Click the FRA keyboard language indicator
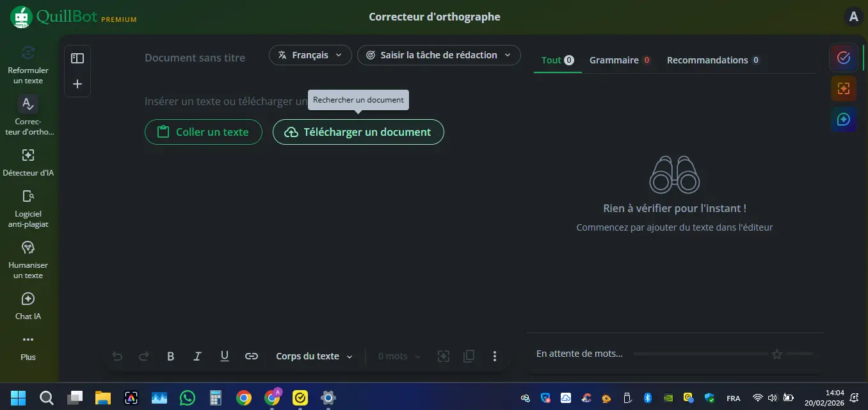Viewport: 868px width, 410px height. tap(734, 398)
